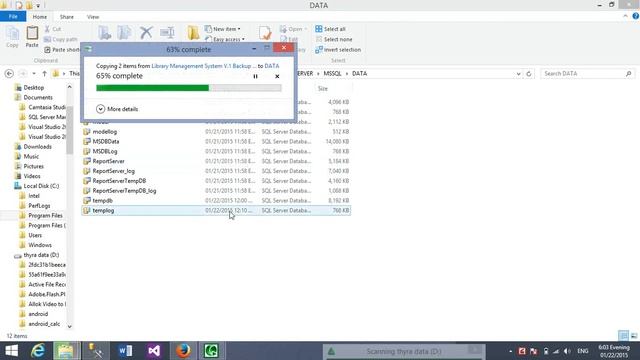The image size is (640, 360).
Task: Click the Copy path ribbon item
Action: [60, 40]
